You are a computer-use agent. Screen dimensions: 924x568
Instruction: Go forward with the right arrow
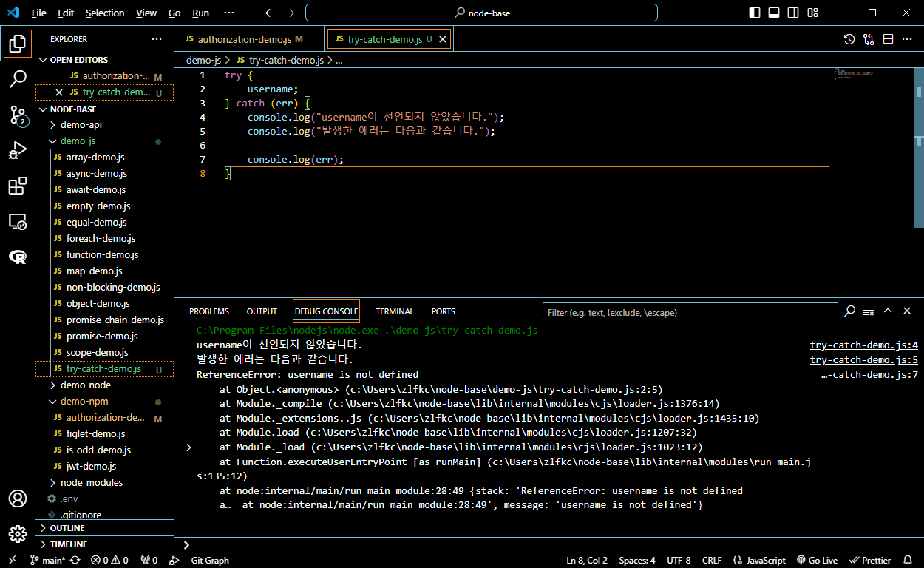[289, 13]
